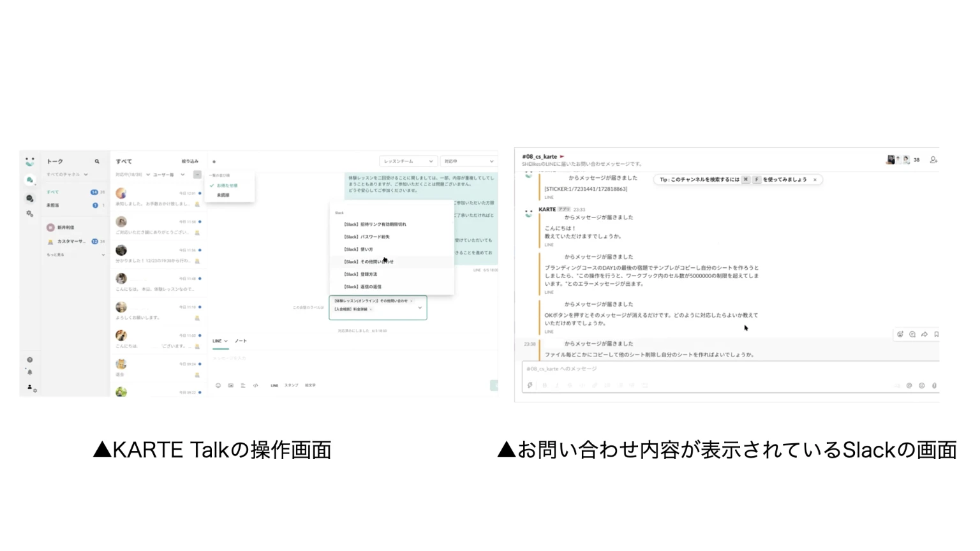
Task: Choose [Slack] 招待リンク有効期限切れ label option
Action: tap(390, 224)
